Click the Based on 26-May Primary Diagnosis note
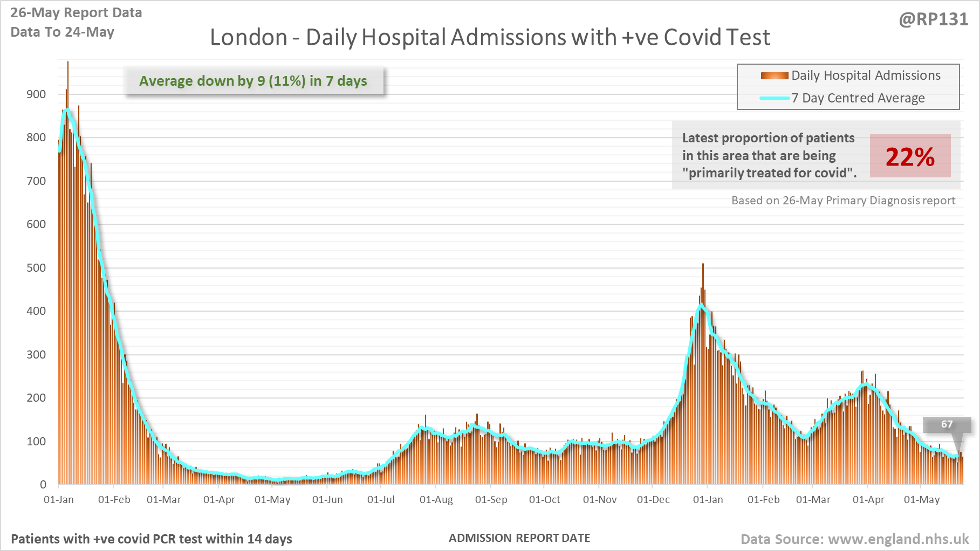The image size is (980, 551). pos(843,201)
